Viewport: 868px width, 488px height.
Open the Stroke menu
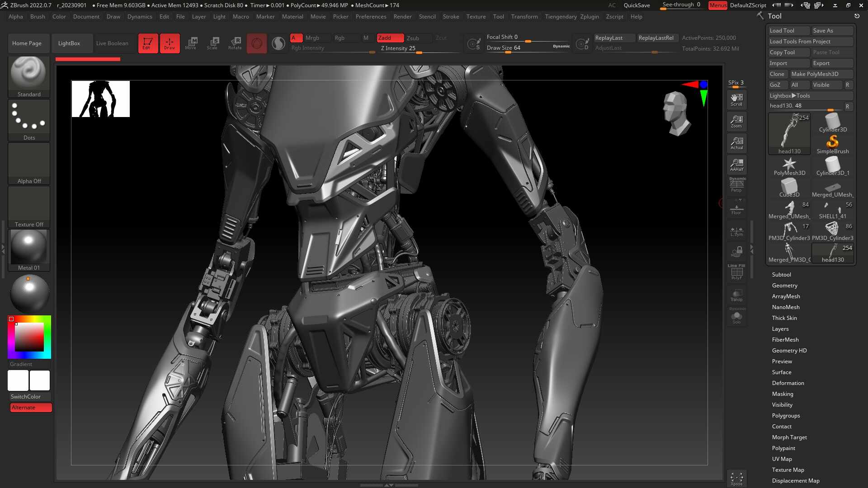tap(451, 17)
